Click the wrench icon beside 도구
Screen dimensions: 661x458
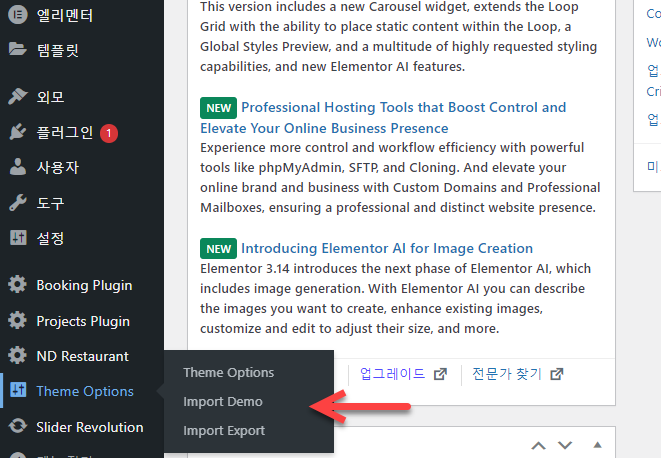pyautogui.click(x=18, y=203)
